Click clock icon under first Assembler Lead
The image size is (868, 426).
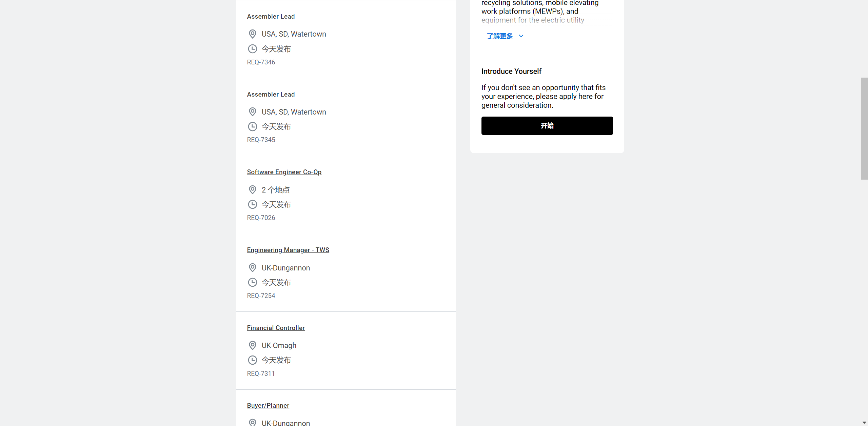(252, 49)
